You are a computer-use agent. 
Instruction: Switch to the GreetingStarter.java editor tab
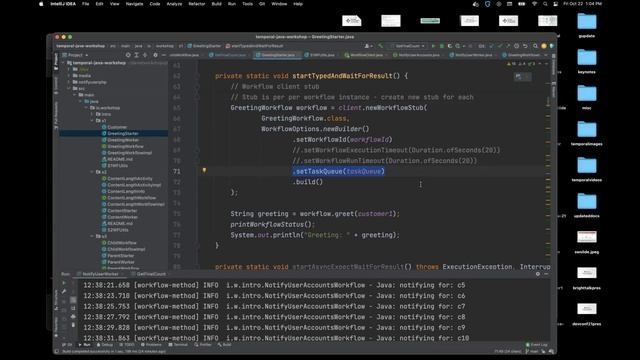coord(278,55)
